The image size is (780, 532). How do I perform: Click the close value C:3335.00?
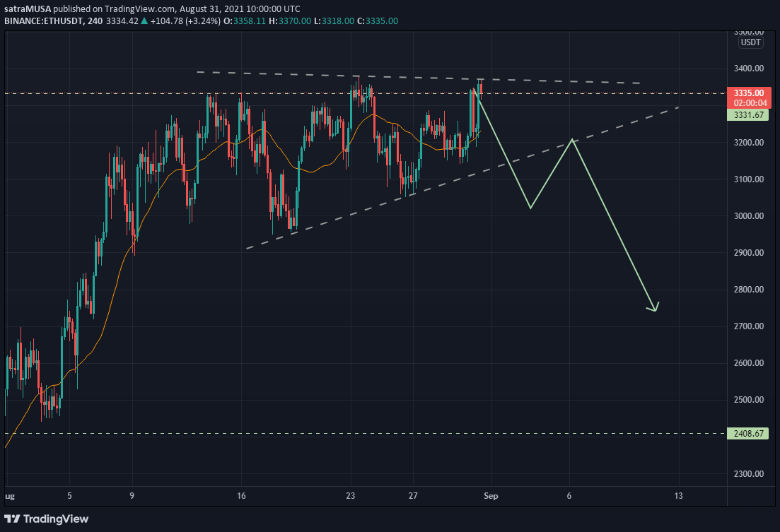[378, 21]
